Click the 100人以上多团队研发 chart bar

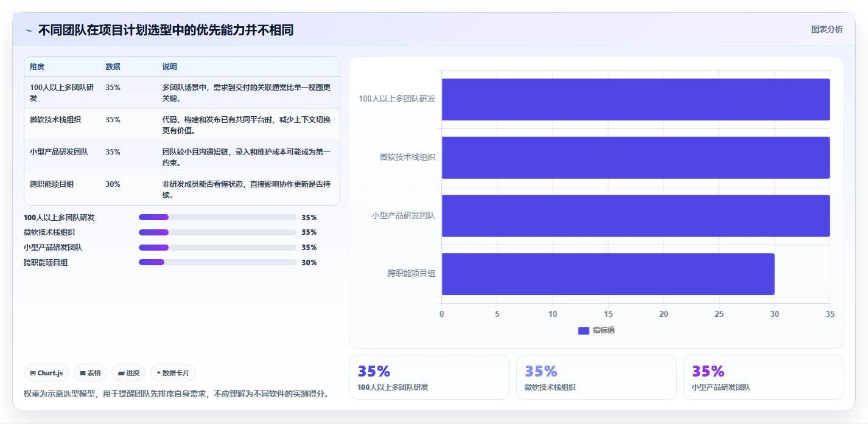(635, 99)
